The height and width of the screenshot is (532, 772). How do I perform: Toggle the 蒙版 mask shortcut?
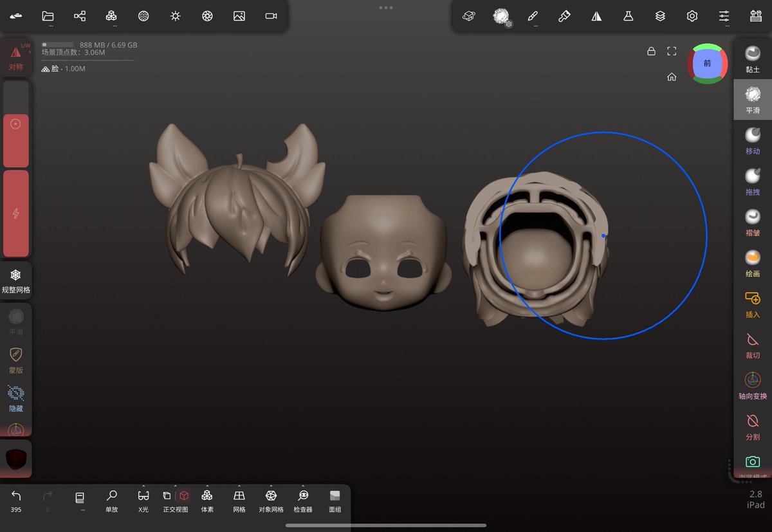point(16,360)
